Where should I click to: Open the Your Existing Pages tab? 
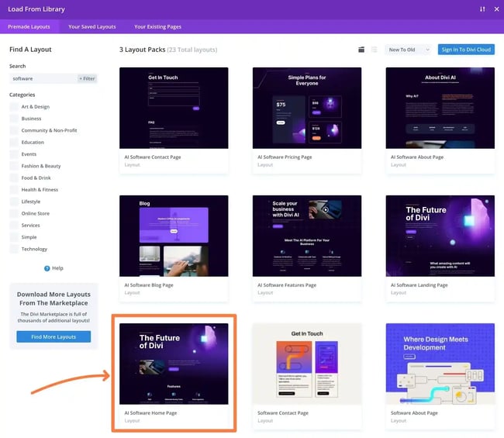[157, 26]
